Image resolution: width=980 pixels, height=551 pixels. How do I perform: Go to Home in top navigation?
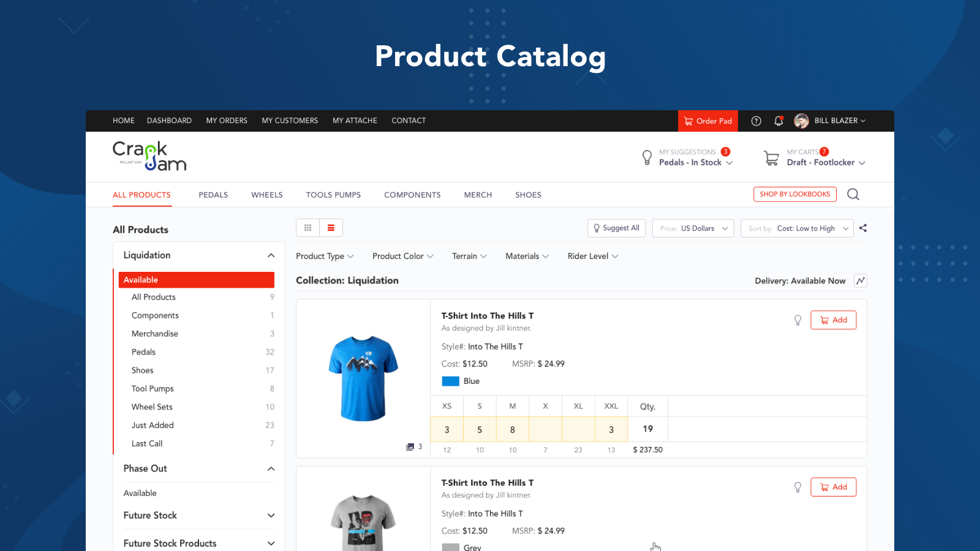tap(124, 121)
